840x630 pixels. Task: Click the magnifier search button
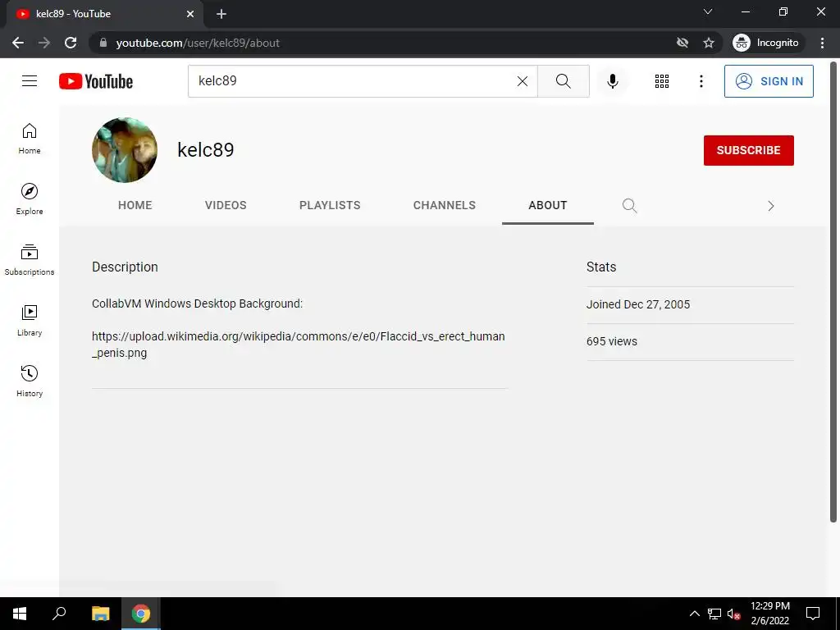click(x=563, y=81)
